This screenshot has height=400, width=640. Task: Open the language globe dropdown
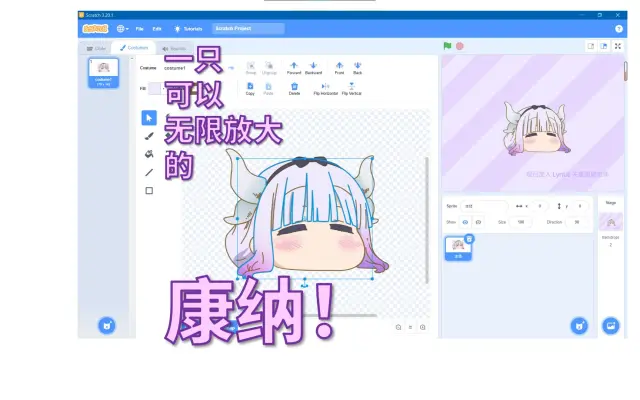click(x=122, y=29)
